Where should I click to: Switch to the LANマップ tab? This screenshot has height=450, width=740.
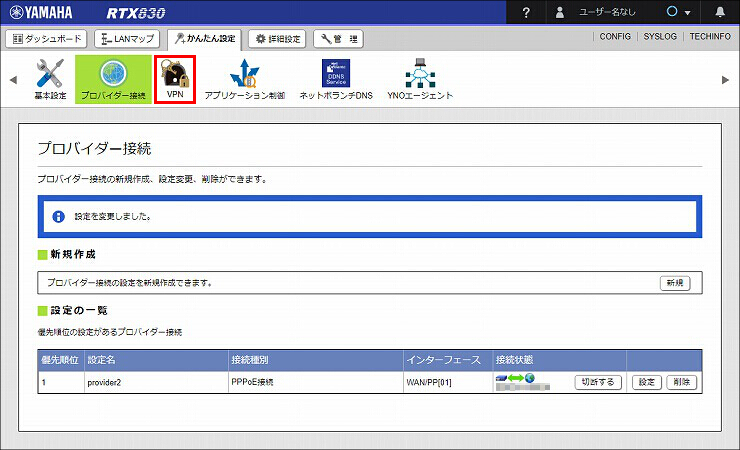coord(127,39)
